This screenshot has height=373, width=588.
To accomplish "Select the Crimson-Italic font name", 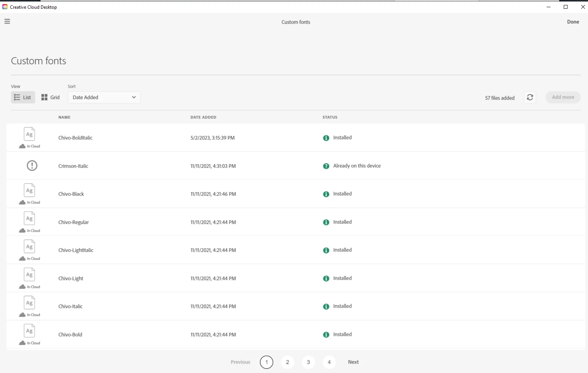I will coord(73,166).
